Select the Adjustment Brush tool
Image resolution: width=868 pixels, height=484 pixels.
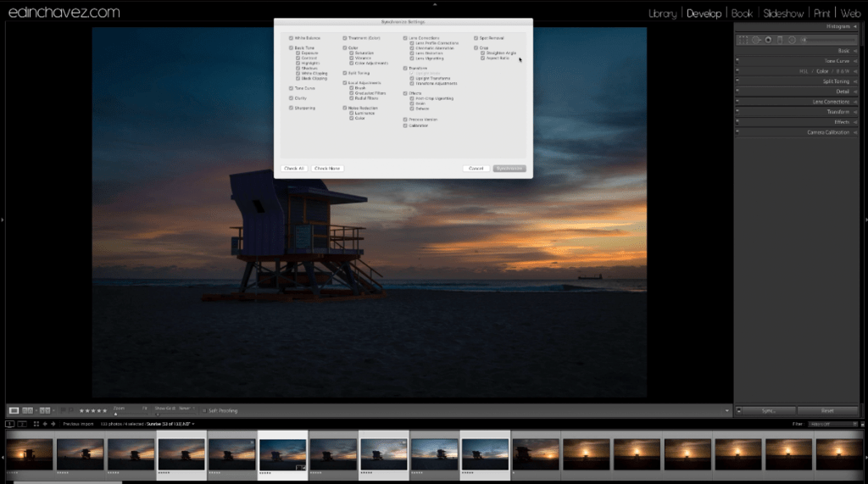(x=806, y=40)
